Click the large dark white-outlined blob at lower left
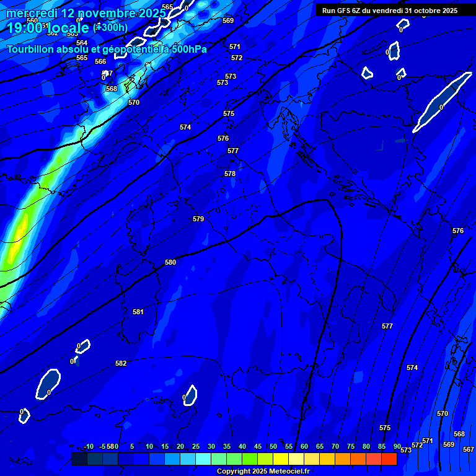 [48, 384]
